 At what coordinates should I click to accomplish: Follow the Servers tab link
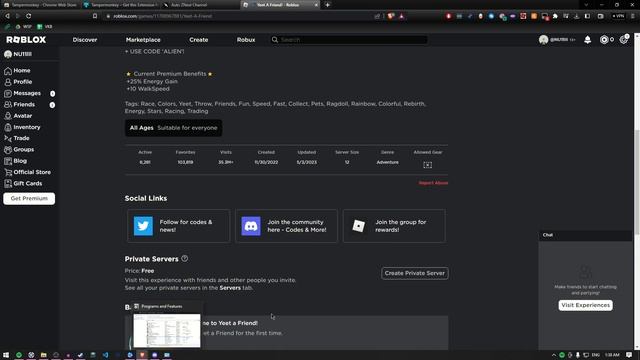point(230,288)
